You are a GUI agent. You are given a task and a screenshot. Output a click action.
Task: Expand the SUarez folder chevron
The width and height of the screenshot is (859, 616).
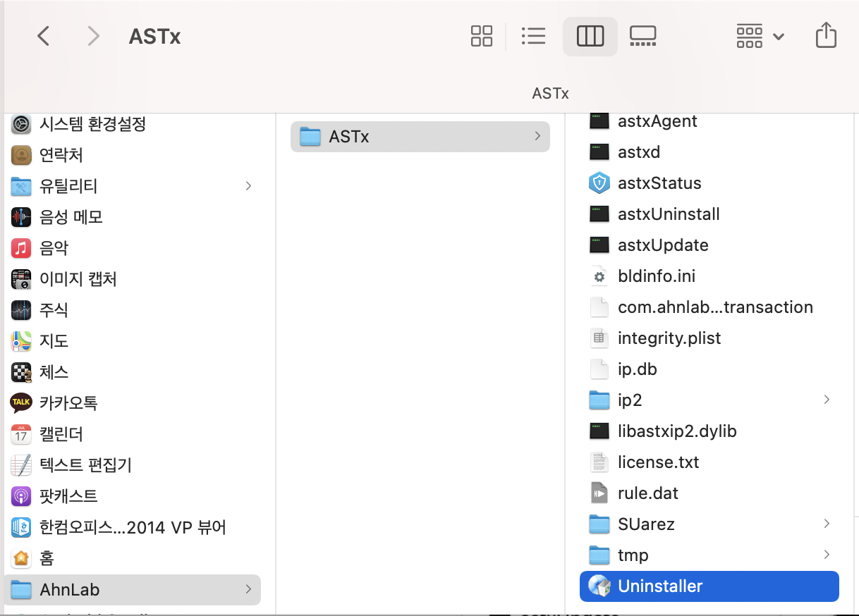827,524
